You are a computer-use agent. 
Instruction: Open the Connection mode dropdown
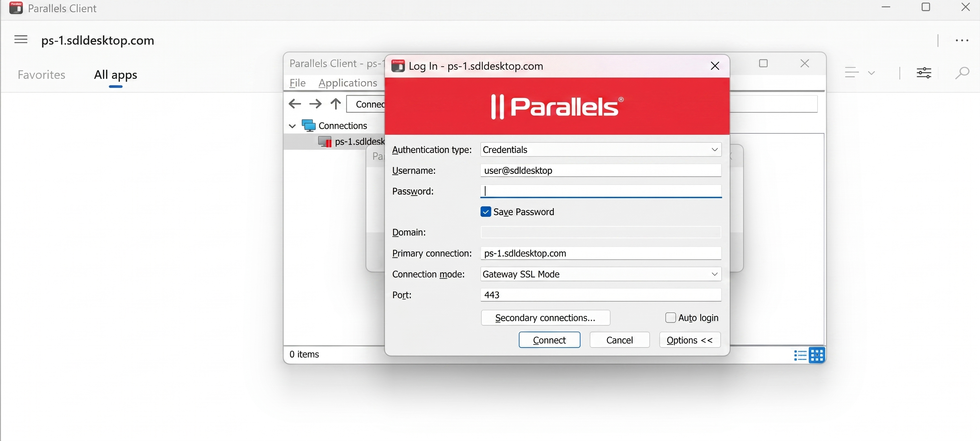pos(714,274)
